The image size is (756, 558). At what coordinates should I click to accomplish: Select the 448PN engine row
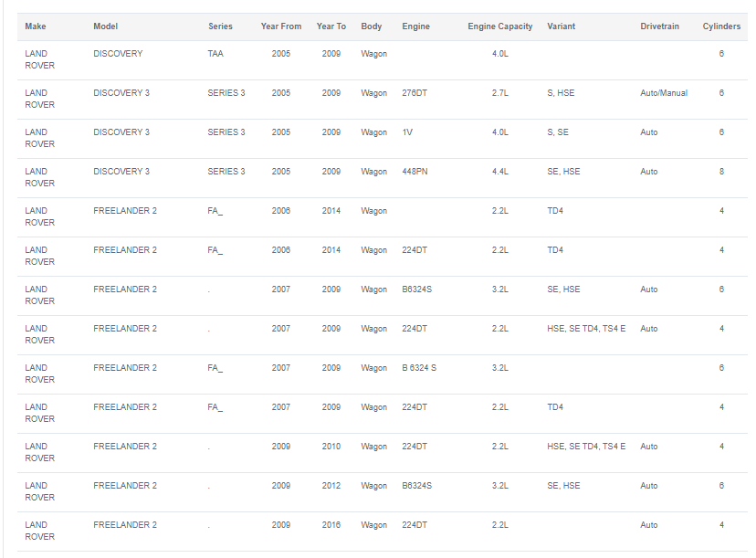coord(383,177)
